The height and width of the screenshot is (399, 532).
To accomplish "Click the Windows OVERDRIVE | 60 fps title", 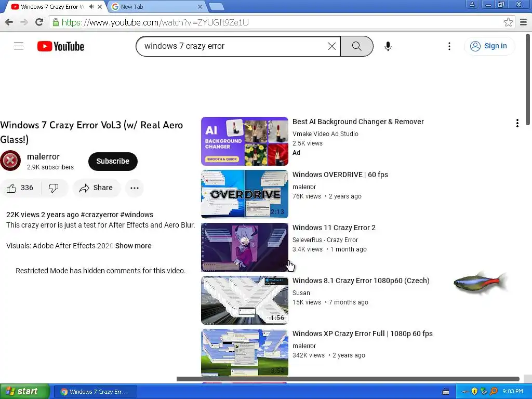I will point(340,175).
